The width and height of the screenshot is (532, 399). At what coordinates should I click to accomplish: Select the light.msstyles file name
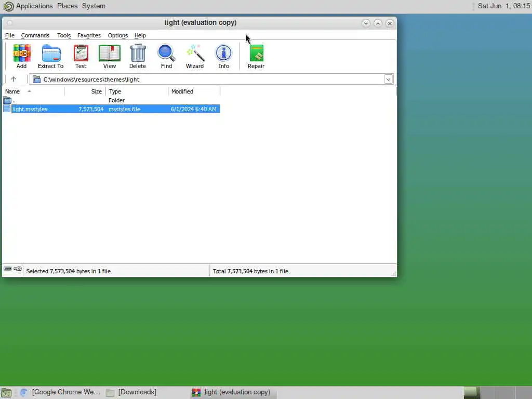coord(30,109)
